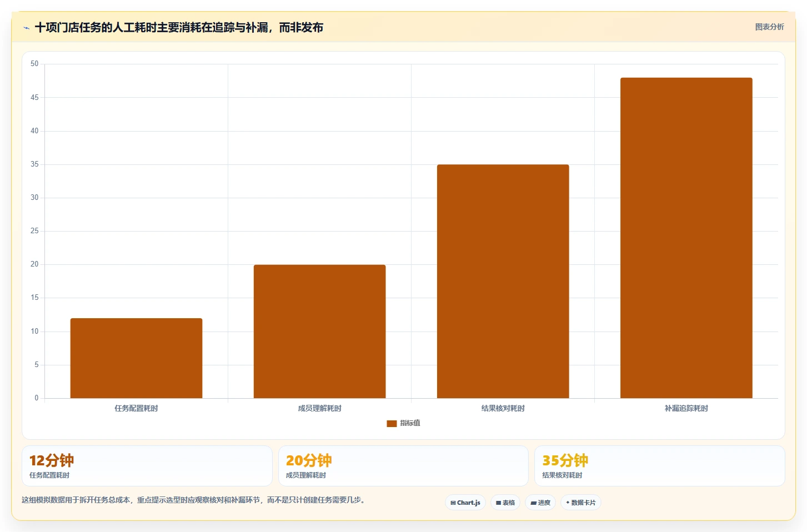Click the footnote text starting 这组模拟数据
Screen dimensions: 807x532
click(194, 500)
